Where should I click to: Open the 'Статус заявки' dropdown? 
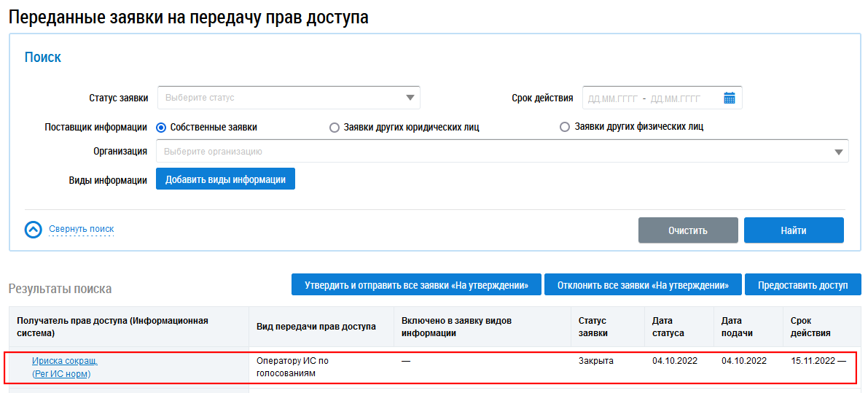tap(289, 98)
